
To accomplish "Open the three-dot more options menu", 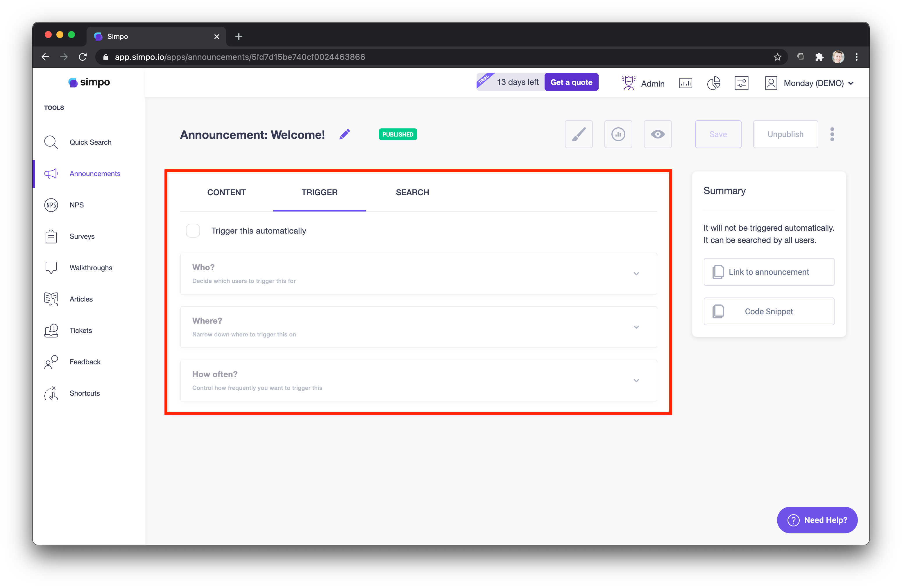I will (832, 134).
